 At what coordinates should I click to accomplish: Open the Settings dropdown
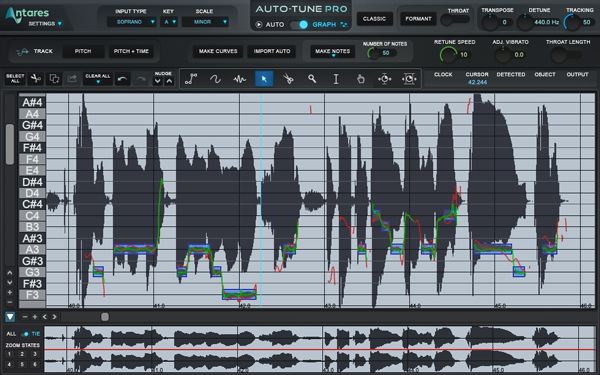pyautogui.click(x=45, y=24)
